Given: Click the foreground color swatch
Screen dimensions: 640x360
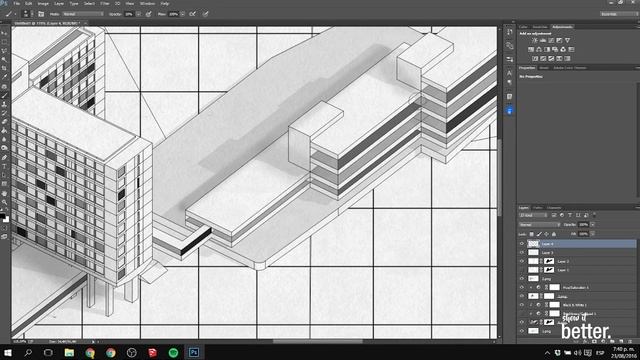Looking at the screenshot, I should 2,216.
